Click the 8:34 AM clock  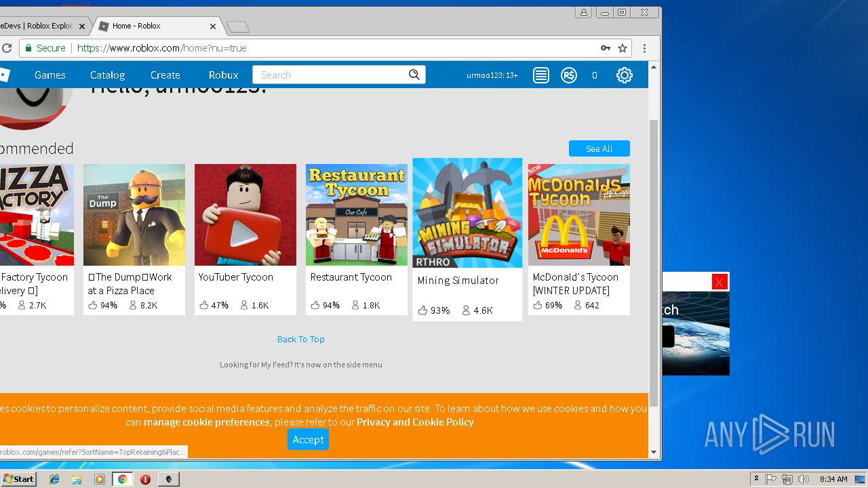(x=833, y=479)
